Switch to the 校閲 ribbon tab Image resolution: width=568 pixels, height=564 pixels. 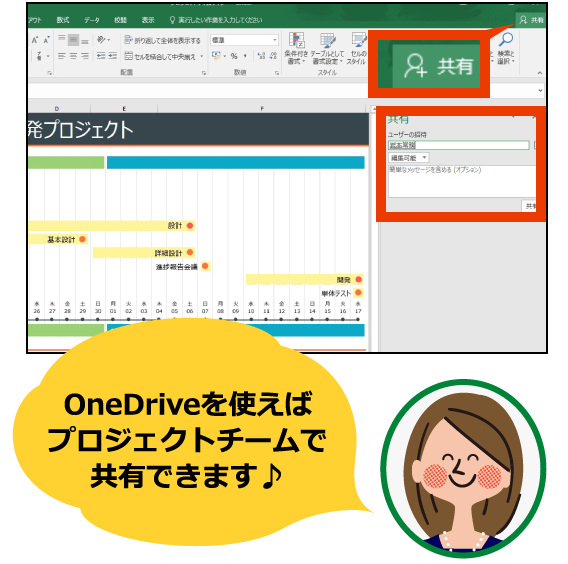click(x=120, y=20)
